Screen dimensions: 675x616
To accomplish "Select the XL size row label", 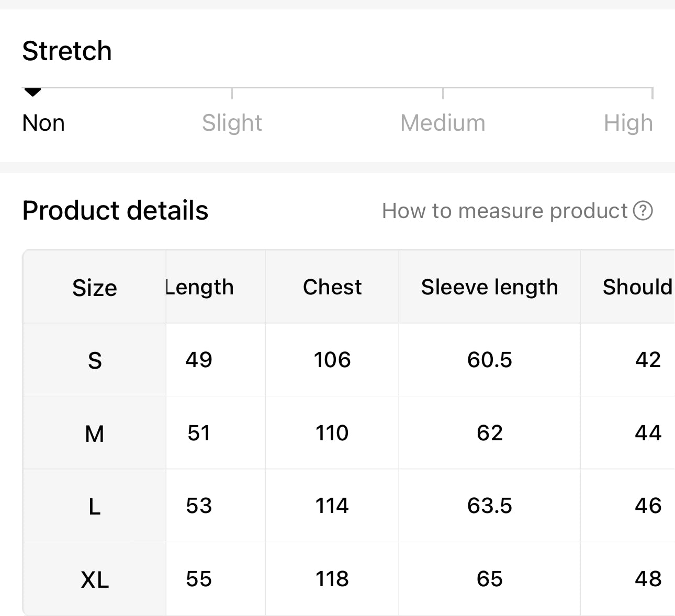I will point(95,579).
